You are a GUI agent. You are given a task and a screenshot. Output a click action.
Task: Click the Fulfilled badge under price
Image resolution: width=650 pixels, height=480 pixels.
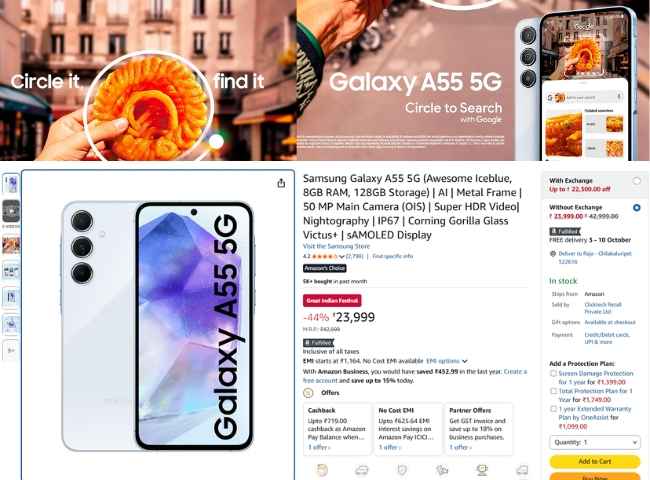click(x=318, y=343)
